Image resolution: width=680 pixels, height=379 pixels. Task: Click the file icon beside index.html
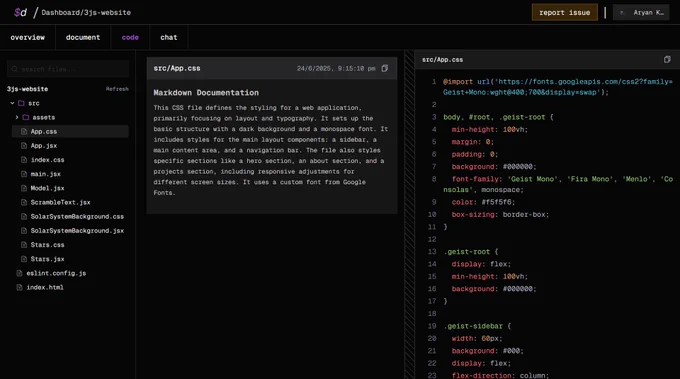coord(19,288)
